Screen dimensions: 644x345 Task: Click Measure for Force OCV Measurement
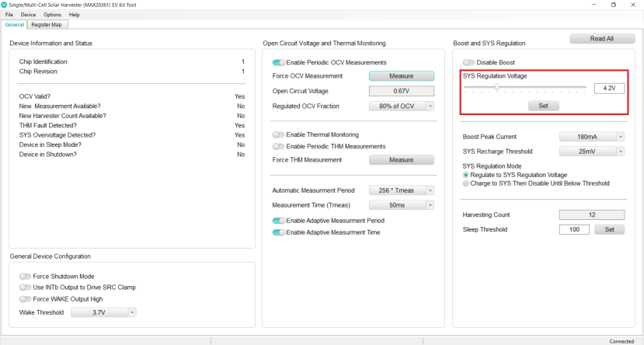coord(402,76)
